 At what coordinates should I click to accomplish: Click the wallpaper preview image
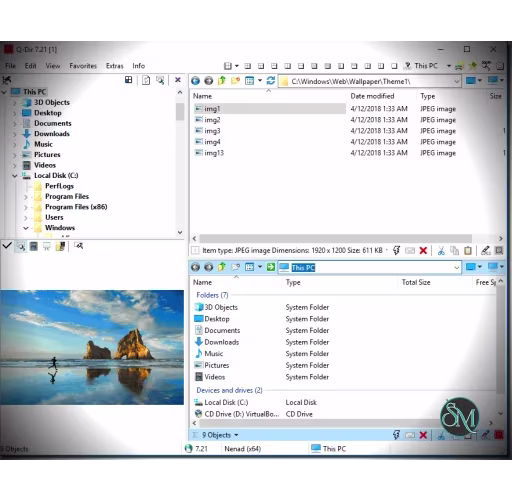point(92,347)
